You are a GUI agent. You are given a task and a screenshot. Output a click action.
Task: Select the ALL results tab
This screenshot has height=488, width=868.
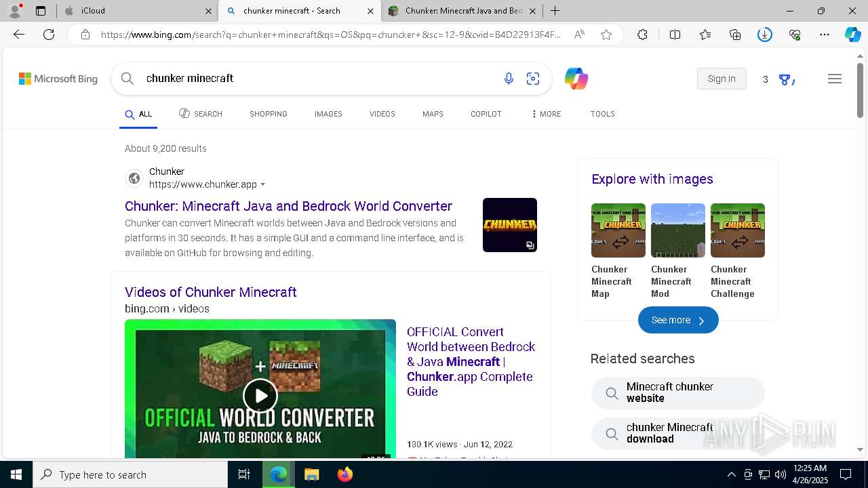click(x=138, y=114)
